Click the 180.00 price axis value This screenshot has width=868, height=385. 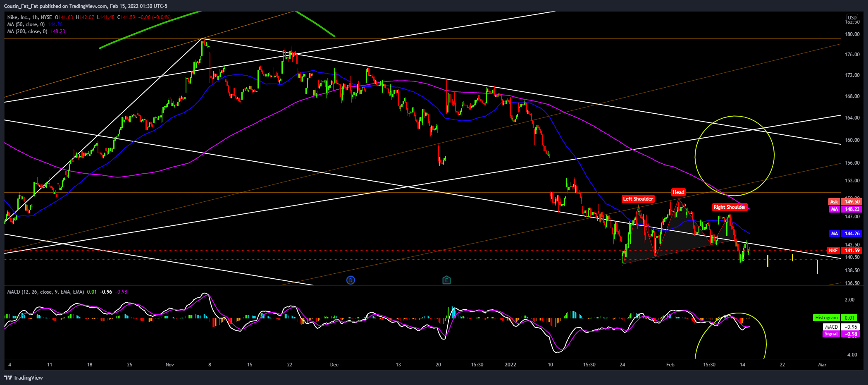click(x=852, y=34)
